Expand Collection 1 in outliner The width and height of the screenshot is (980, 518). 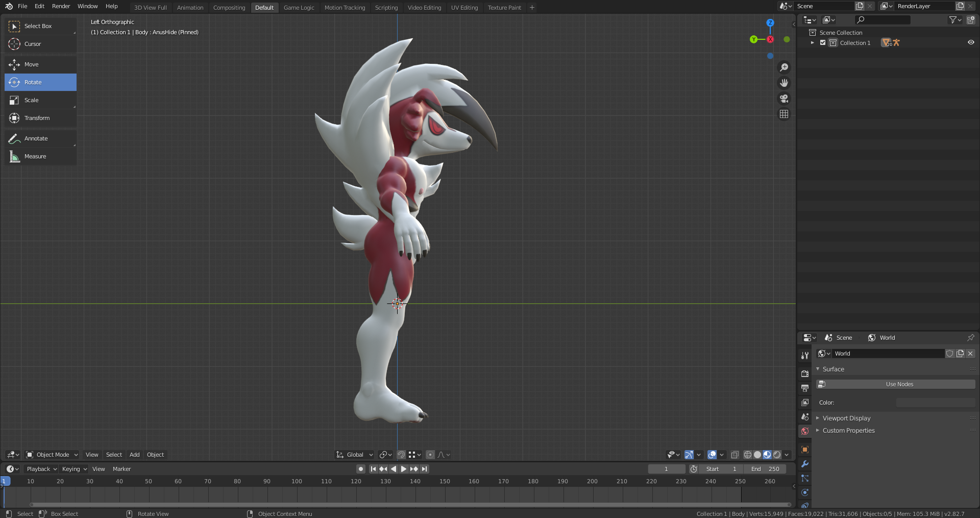click(x=813, y=43)
